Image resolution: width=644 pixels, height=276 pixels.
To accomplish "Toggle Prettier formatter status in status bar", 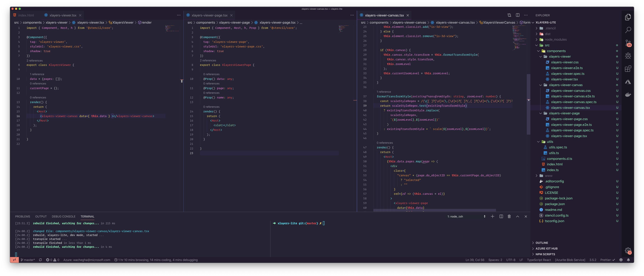I will pyautogui.click(x=607, y=260).
